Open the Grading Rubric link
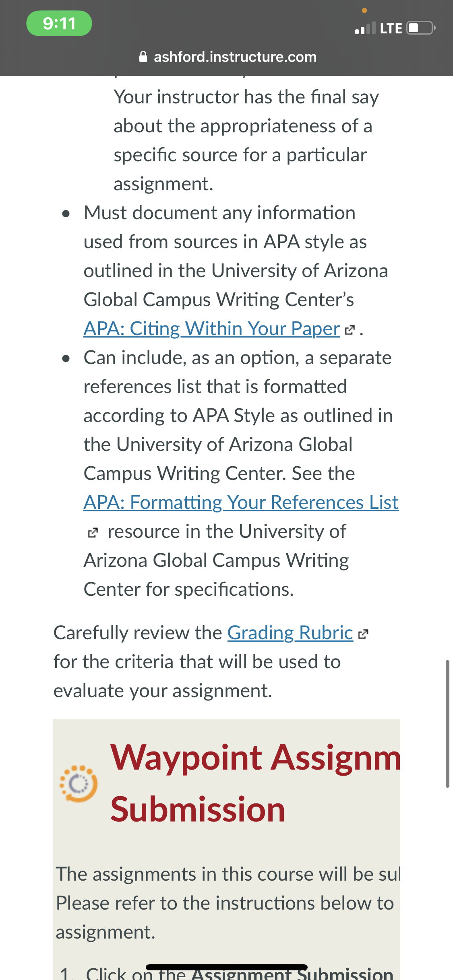453x980 pixels. click(x=290, y=633)
